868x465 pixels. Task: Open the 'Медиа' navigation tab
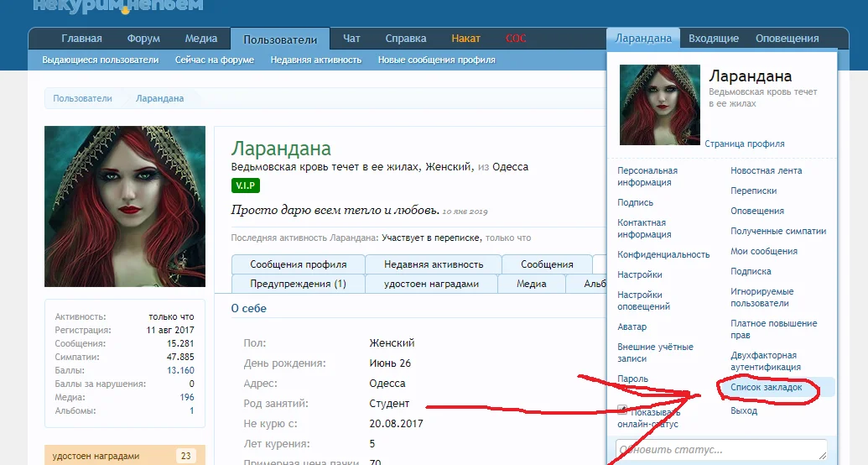tap(201, 39)
